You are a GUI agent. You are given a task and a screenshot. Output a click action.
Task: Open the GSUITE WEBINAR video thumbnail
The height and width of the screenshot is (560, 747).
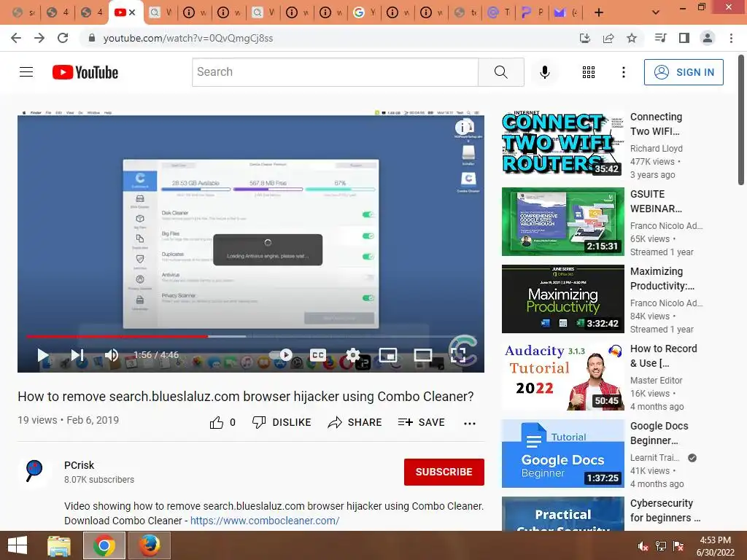coord(563,222)
